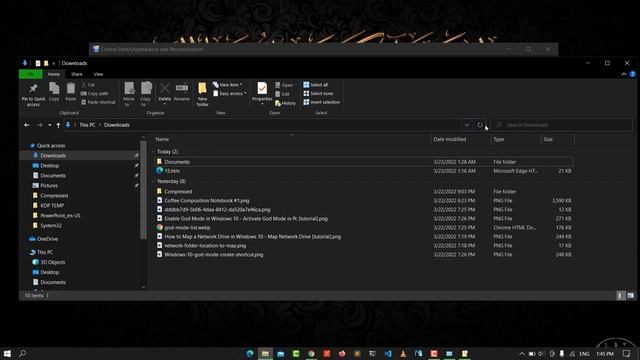
Task: Open the Windows Start menu
Action: click(7, 353)
